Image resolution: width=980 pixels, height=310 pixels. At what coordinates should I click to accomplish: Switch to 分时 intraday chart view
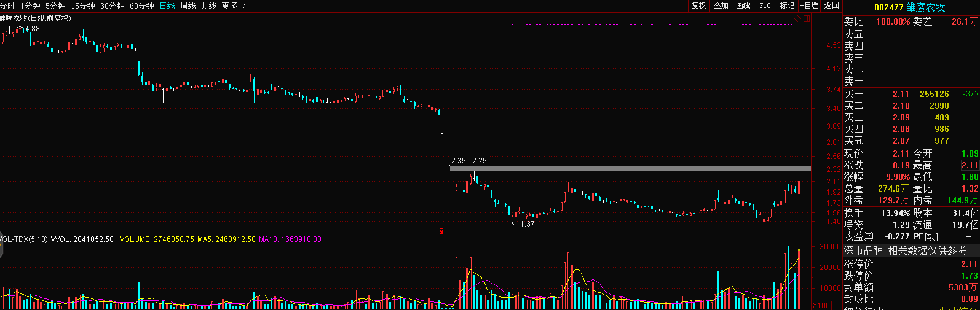(7, 6)
